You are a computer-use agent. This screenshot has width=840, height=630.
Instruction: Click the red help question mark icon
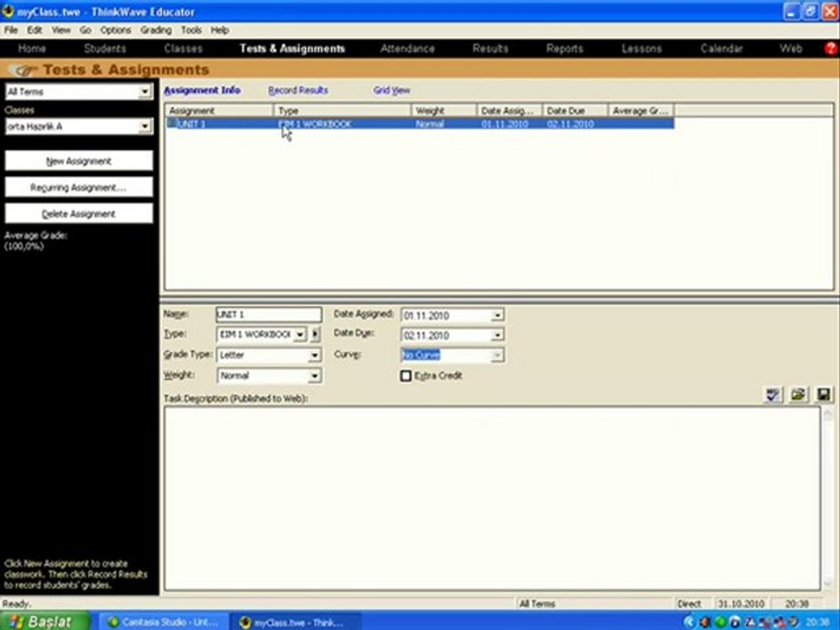[x=831, y=48]
